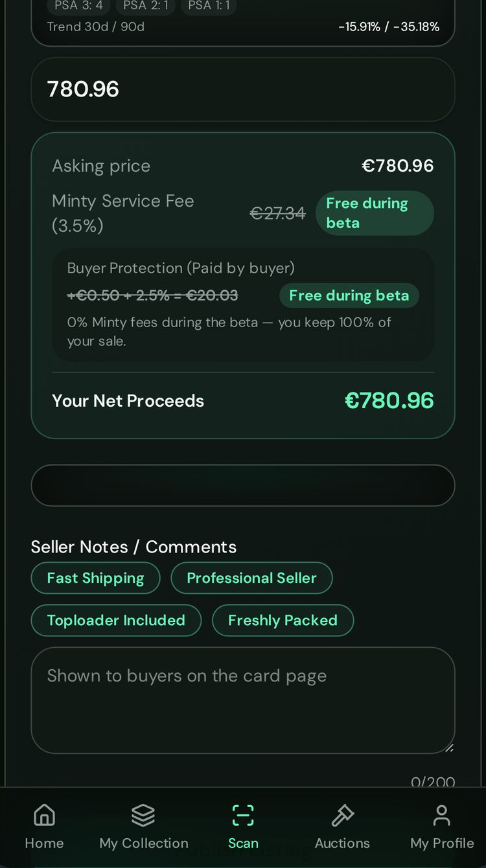Click the €780.96 Net Proceeds amount

(x=389, y=400)
